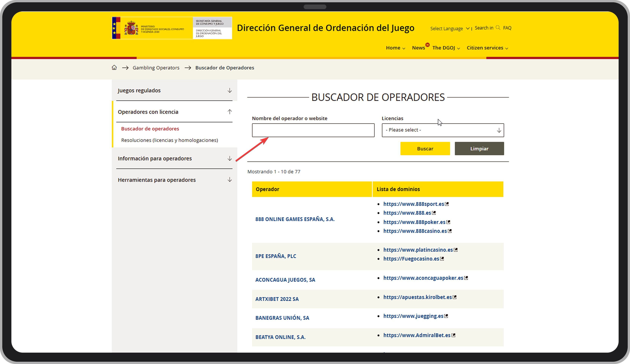Click external link icon beside AdmiralBet.es
The height and width of the screenshot is (364, 630).
(454, 335)
